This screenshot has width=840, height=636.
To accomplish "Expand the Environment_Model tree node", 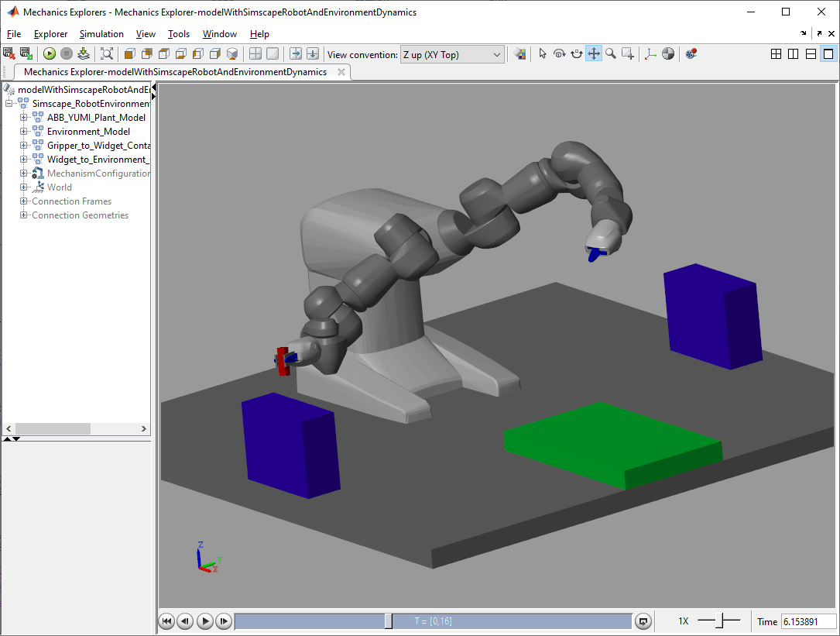I will [x=23, y=131].
